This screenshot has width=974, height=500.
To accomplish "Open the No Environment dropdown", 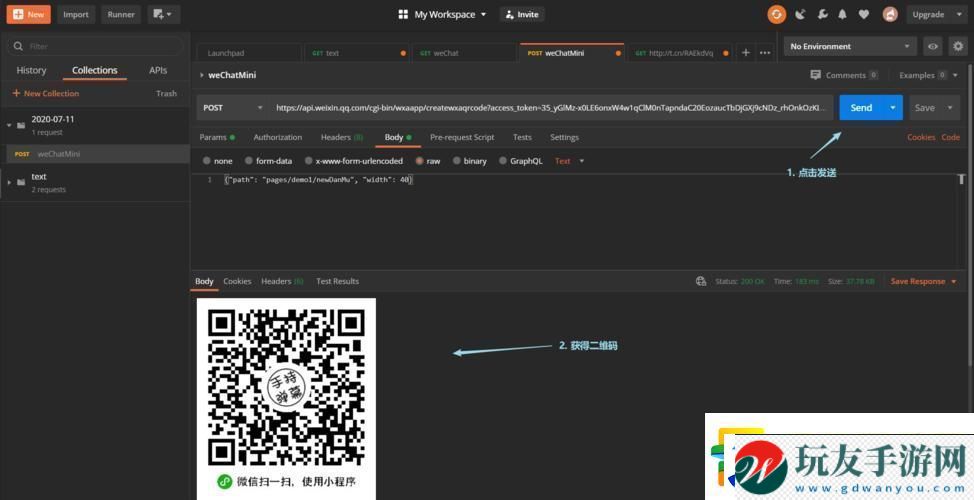I will click(850, 46).
